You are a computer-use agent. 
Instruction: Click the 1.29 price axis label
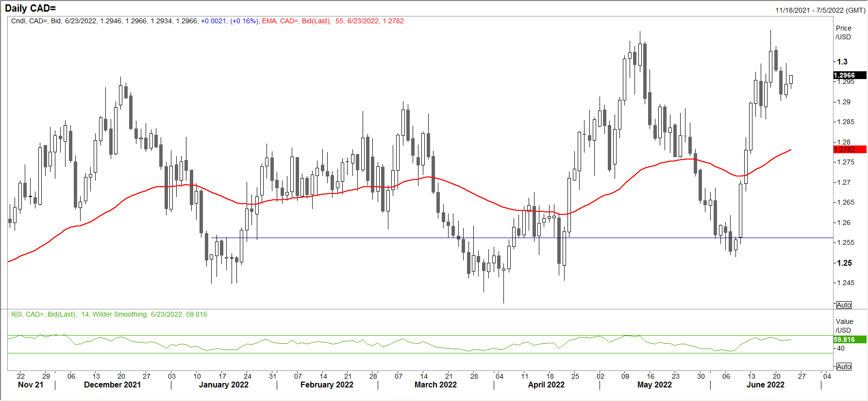click(844, 102)
